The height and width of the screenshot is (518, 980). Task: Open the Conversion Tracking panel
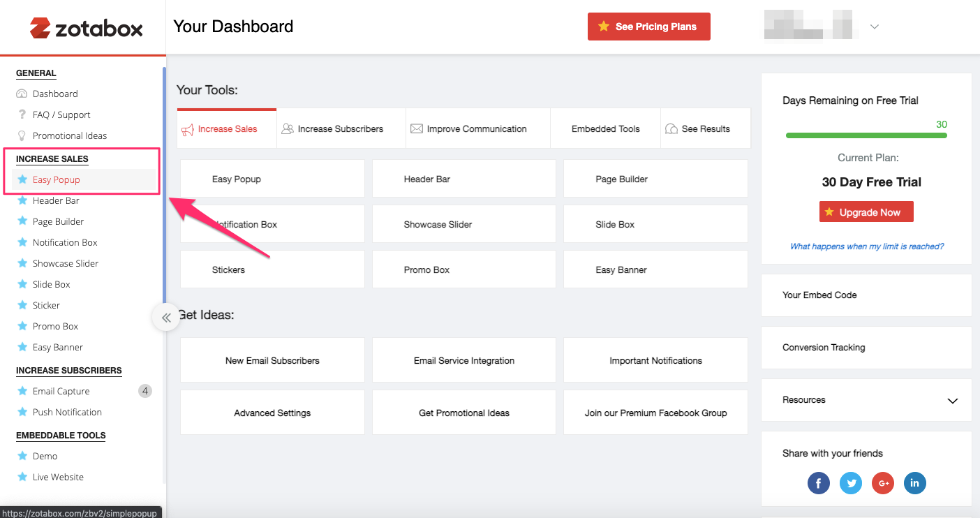point(866,348)
